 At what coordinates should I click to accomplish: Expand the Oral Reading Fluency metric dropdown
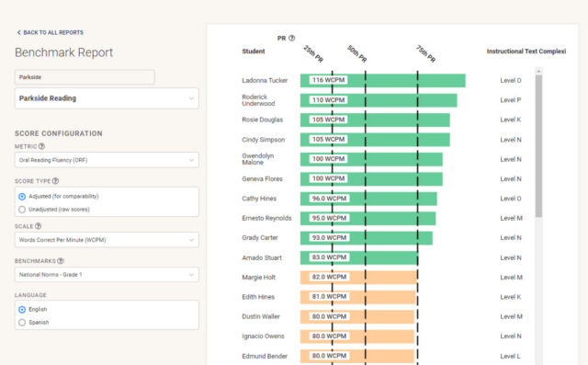tap(107, 160)
